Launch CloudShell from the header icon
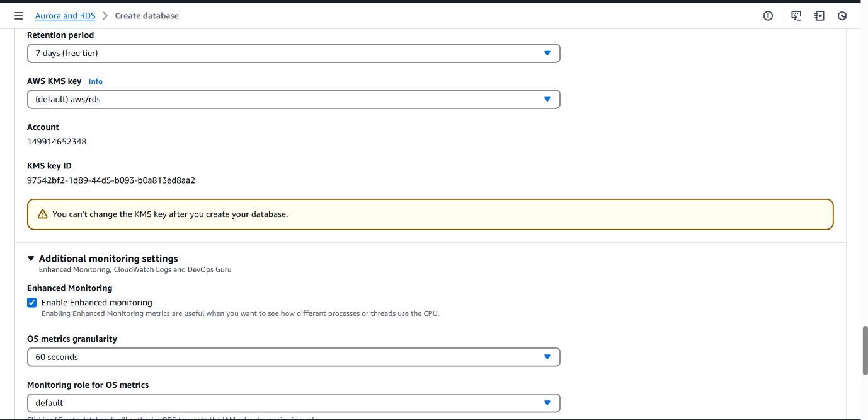Viewport: 868px width, 420px height. pyautogui.click(x=796, y=16)
